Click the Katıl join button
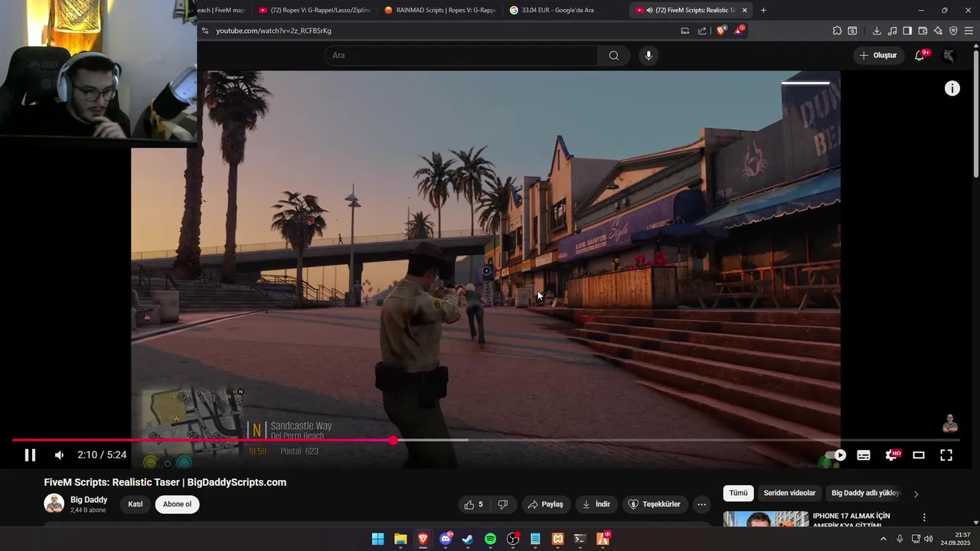The image size is (980, 551). click(136, 504)
